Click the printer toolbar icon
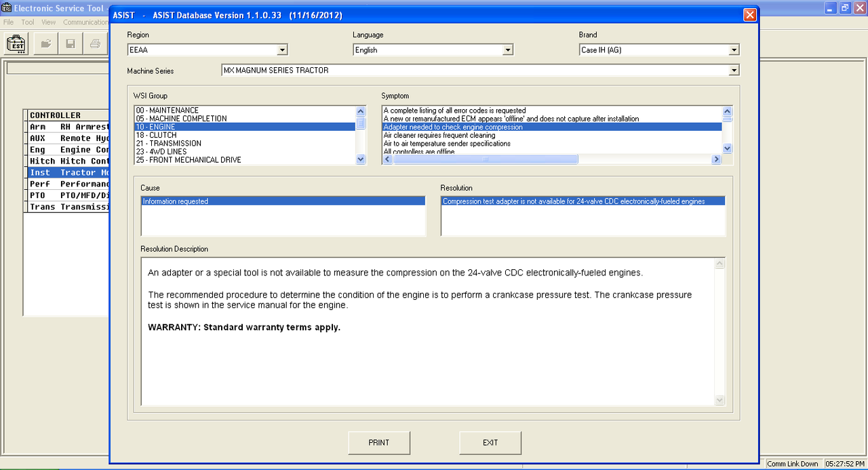 tap(95, 44)
